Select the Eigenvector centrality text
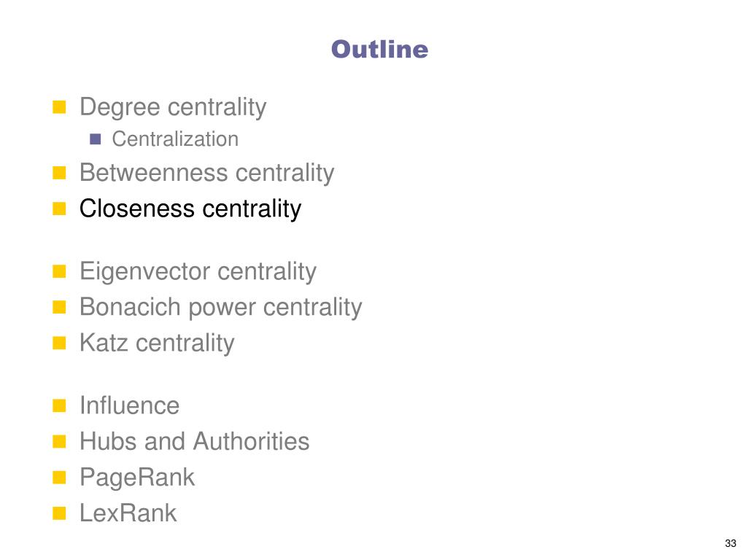This screenshot has height=560, width=747. (x=198, y=272)
